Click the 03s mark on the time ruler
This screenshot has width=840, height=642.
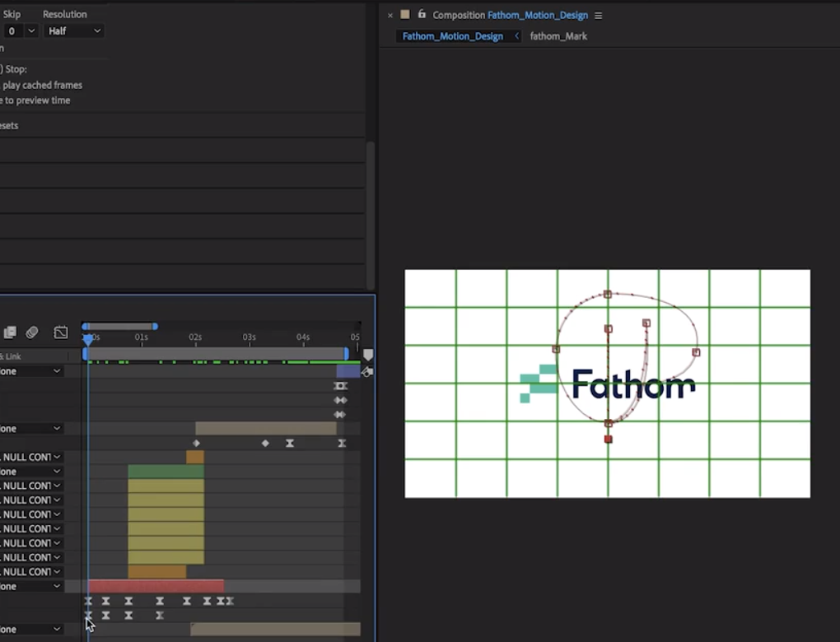coord(249,337)
